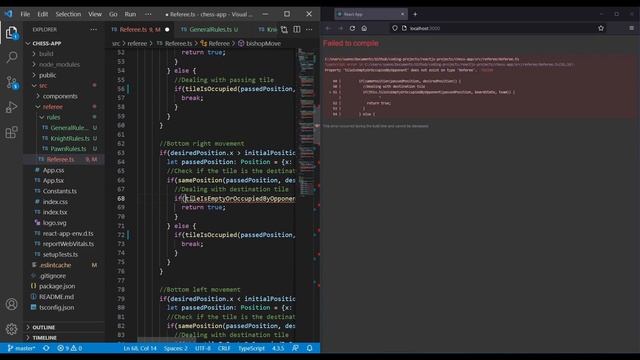Click the Explorer more actions ellipsis
Image resolution: width=640 pixels, height=360 pixels.
(93, 29)
